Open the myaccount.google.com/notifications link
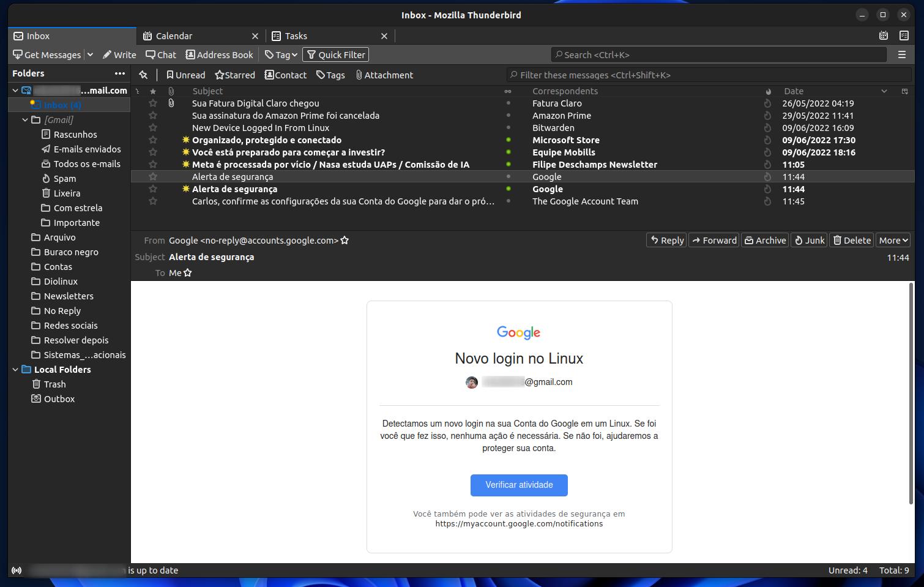924x587 pixels. pos(518,523)
